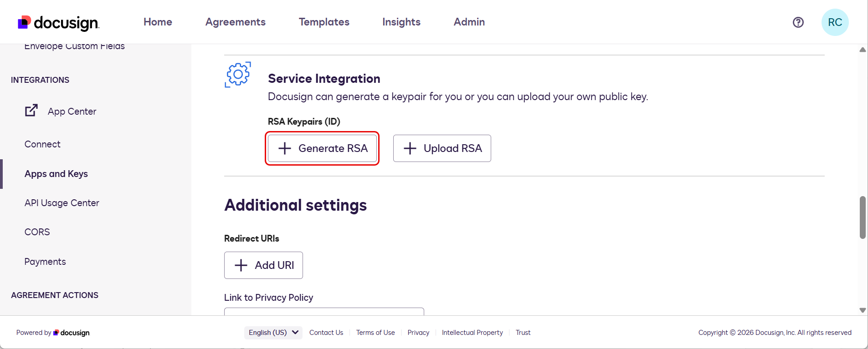This screenshot has height=349, width=868.
Task: Go to the Home tab
Action: tap(158, 22)
